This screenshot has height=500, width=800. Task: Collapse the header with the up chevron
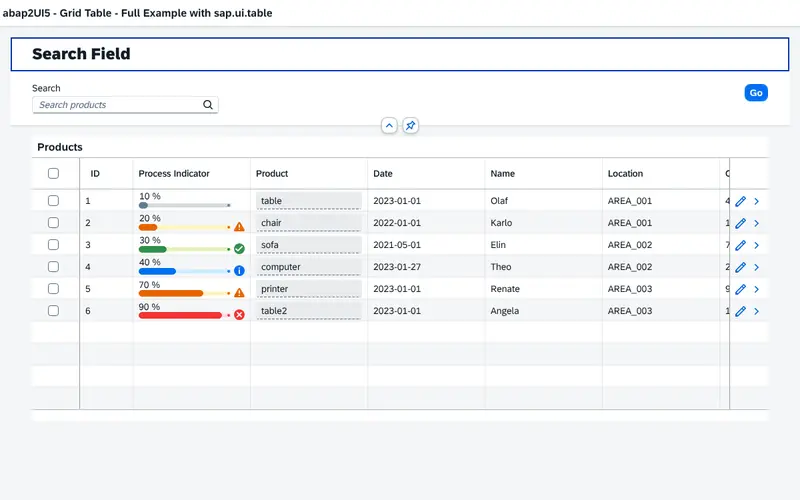(x=389, y=126)
